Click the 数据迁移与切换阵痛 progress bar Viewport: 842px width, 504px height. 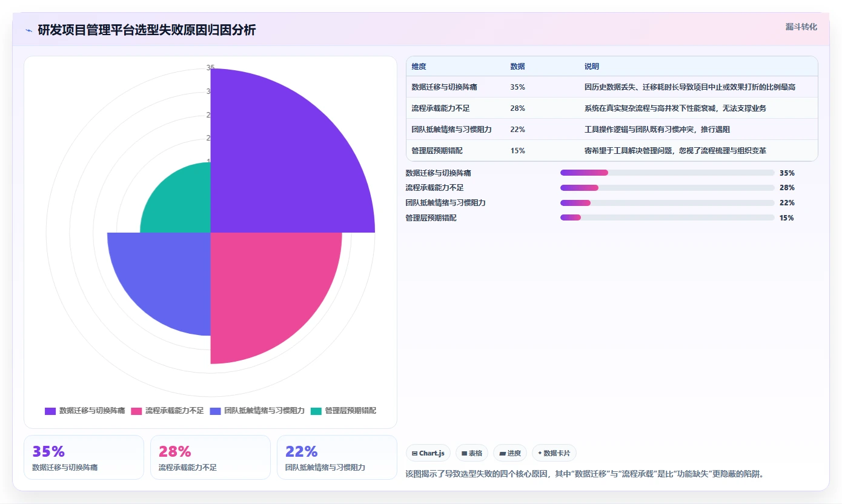pos(668,173)
